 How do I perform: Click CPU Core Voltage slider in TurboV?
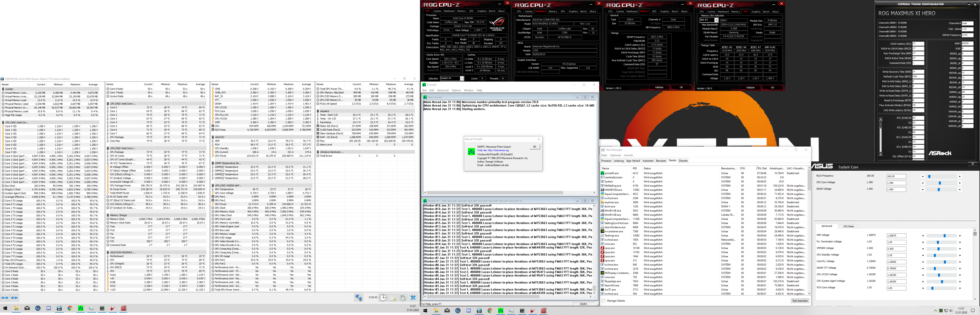pos(940,183)
